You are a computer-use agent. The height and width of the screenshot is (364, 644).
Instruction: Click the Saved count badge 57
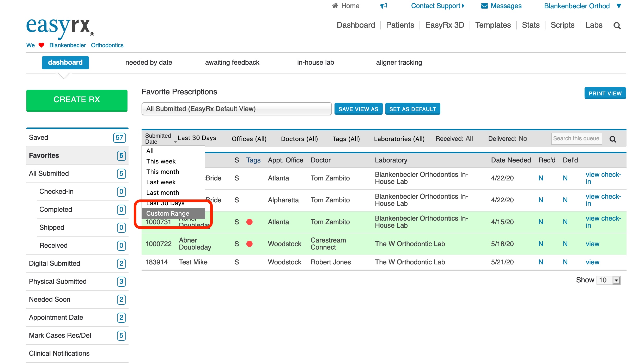click(119, 138)
